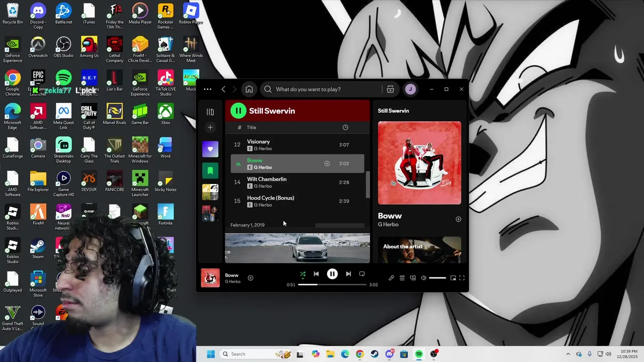Image resolution: width=644 pixels, height=362 pixels.
Task: Add Boww row to Liked Songs
Action: 327,163
